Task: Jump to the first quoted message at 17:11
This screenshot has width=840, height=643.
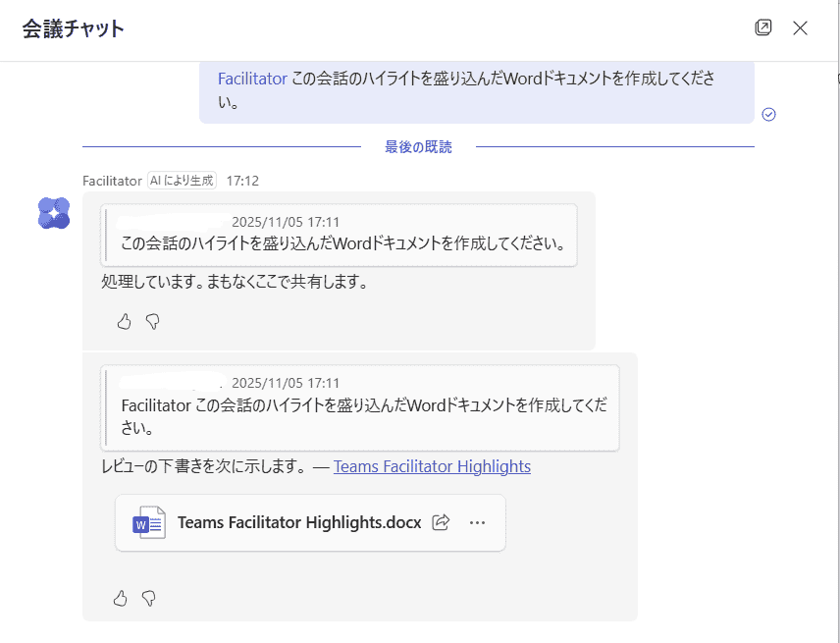Action: (340, 235)
